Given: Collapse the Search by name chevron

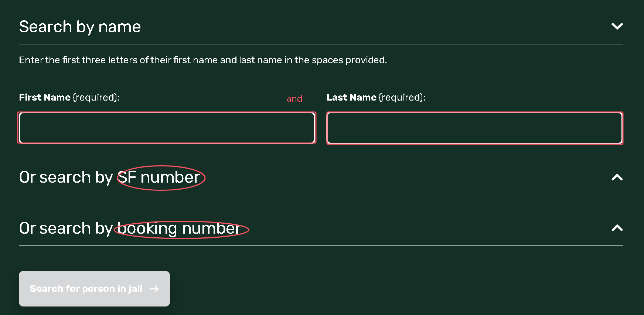Looking at the screenshot, I should 617,26.
